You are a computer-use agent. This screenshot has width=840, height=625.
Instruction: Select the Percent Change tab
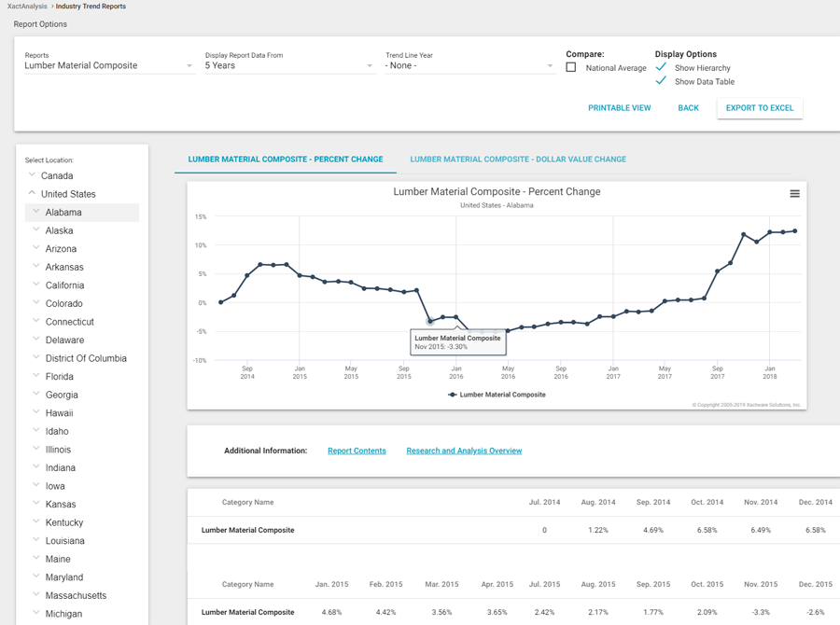pos(286,160)
